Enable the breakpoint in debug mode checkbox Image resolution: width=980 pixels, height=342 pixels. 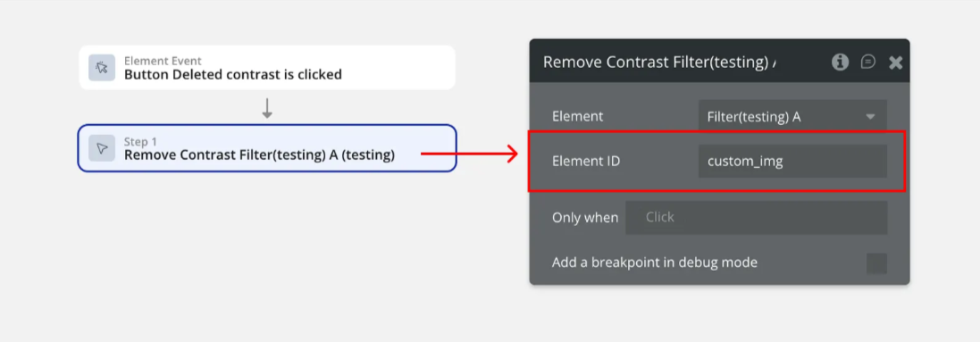pos(876,263)
